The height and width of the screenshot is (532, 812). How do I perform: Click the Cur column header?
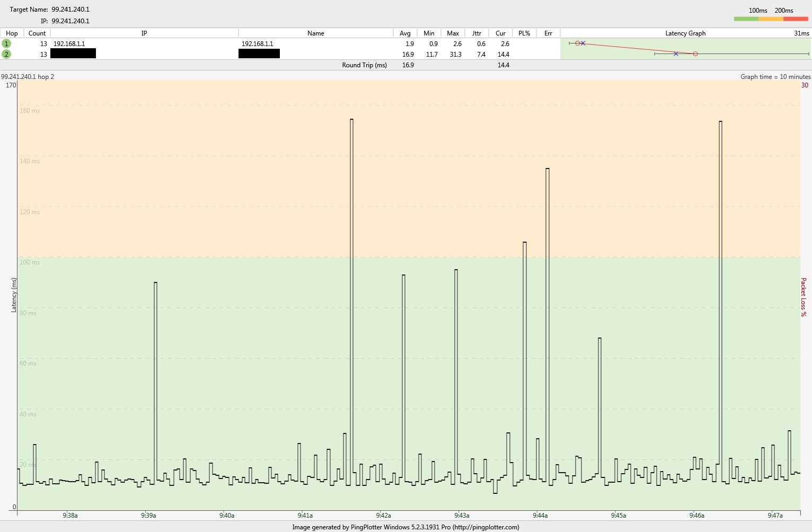pyautogui.click(x=500, y=33)
